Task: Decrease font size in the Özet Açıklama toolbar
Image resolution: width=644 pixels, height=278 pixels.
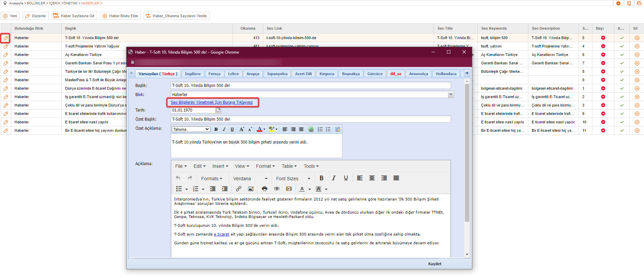Action: pos(250,129)
